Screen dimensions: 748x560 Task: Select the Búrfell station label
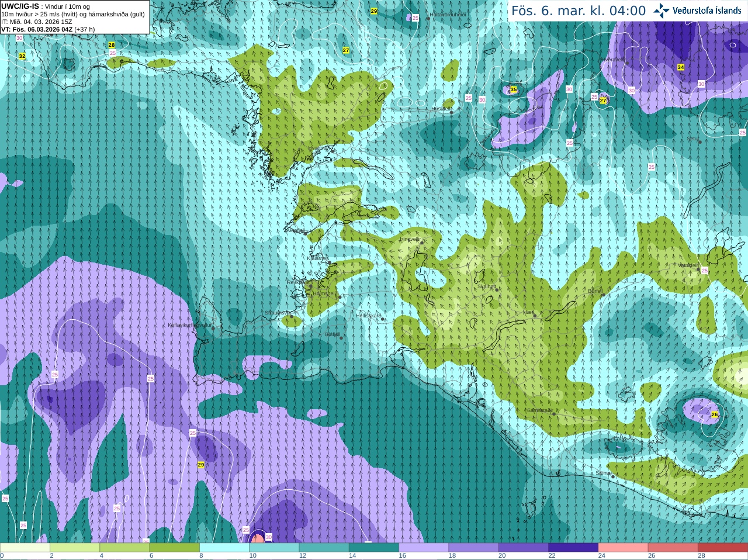click(x=595, y=291)
